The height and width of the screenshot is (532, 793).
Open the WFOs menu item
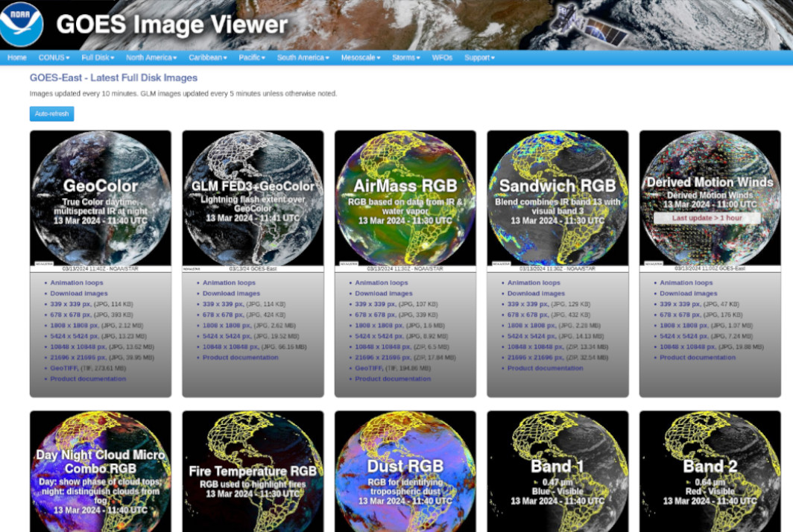[x=442, y=57]
